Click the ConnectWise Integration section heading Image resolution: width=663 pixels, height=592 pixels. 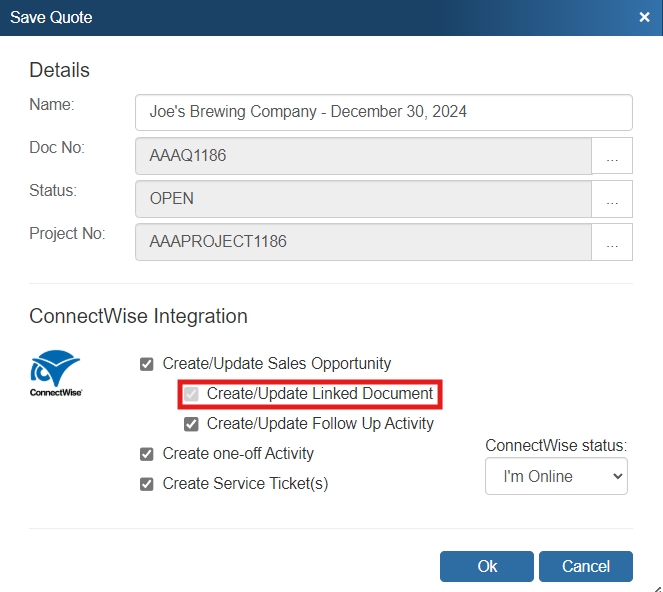click(x=138, y=316)
